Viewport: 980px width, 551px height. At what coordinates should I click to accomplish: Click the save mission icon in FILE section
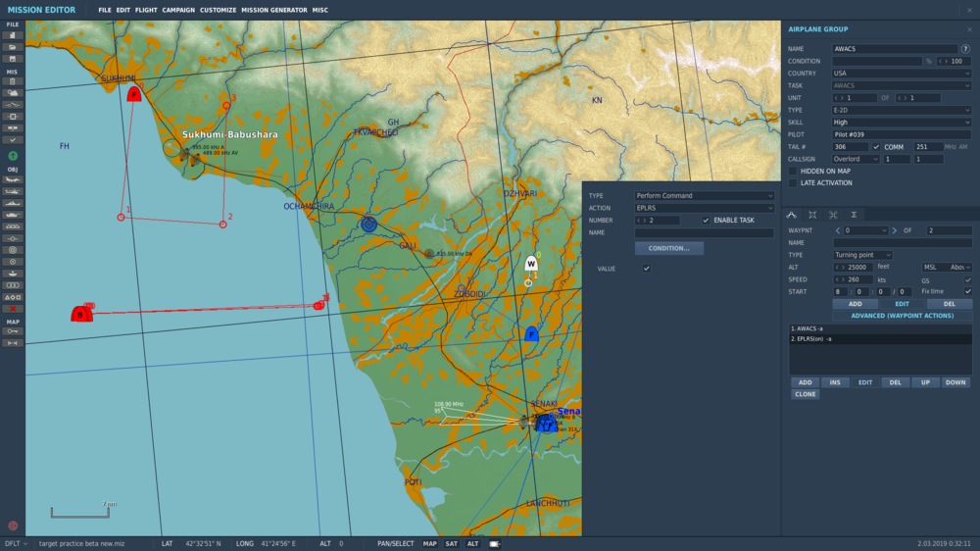coord(13,59)
